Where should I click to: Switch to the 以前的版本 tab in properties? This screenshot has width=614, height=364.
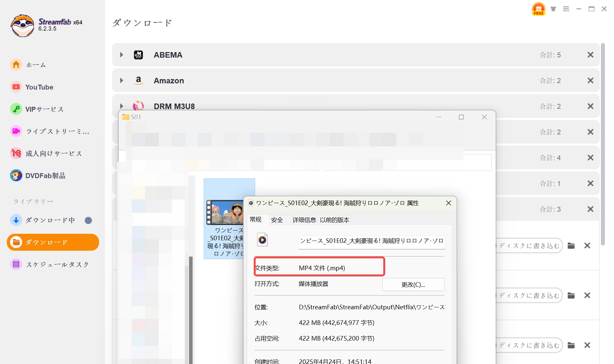coord(335,220)
